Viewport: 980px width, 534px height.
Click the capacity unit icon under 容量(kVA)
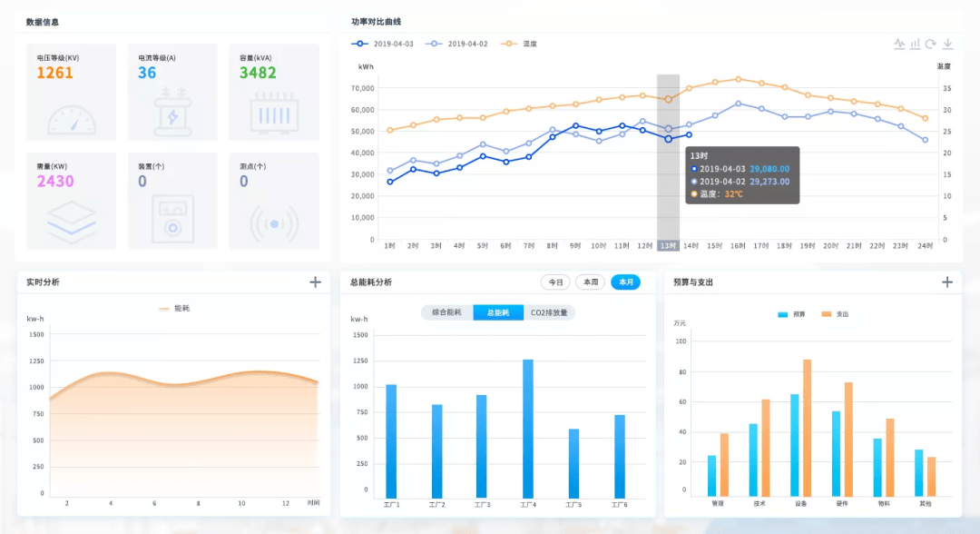(274, 114)
